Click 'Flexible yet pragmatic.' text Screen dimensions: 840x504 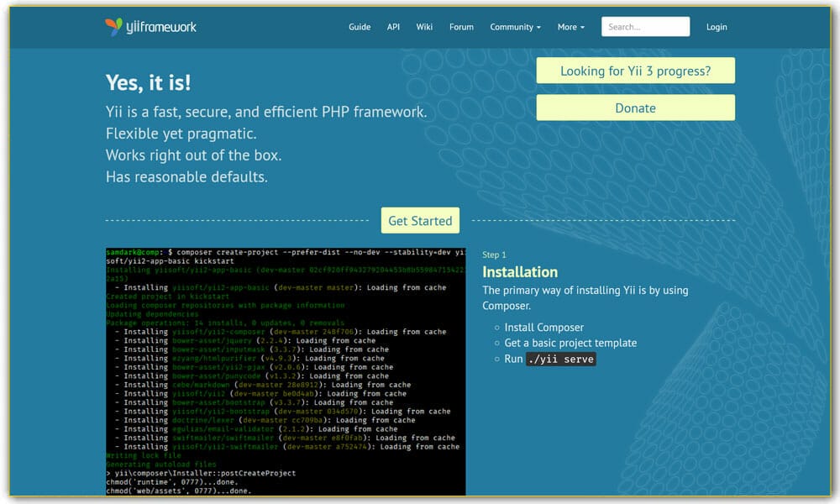click(181, 134)
